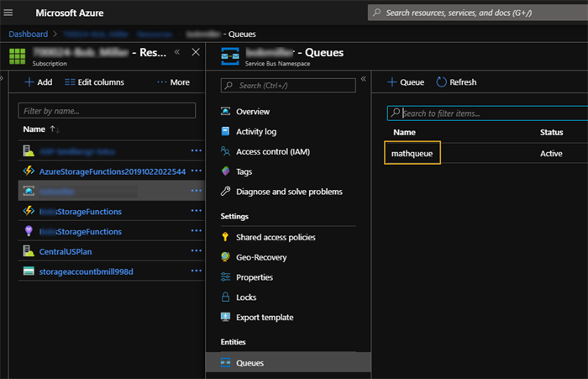Open the Locks setting

[x=246, y=297]
